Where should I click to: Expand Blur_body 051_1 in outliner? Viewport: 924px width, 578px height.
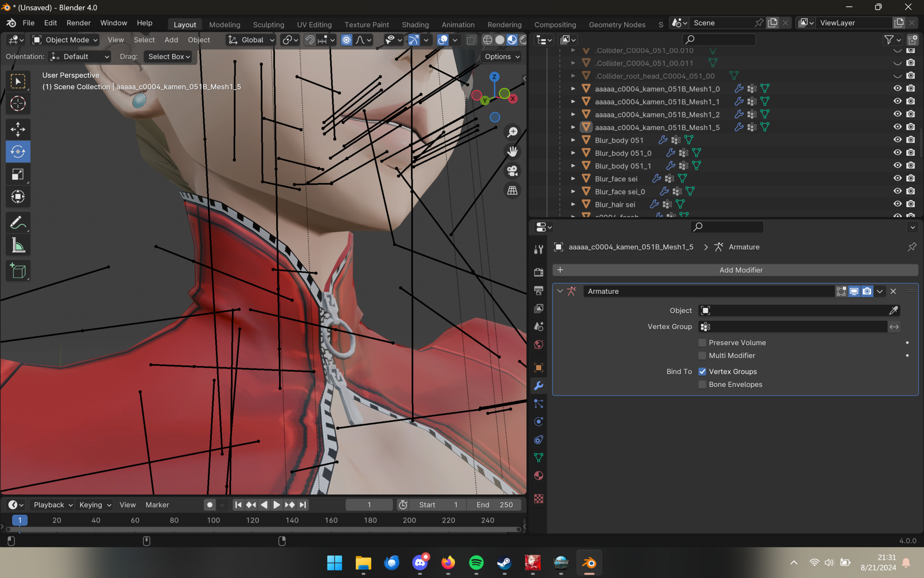573,166
